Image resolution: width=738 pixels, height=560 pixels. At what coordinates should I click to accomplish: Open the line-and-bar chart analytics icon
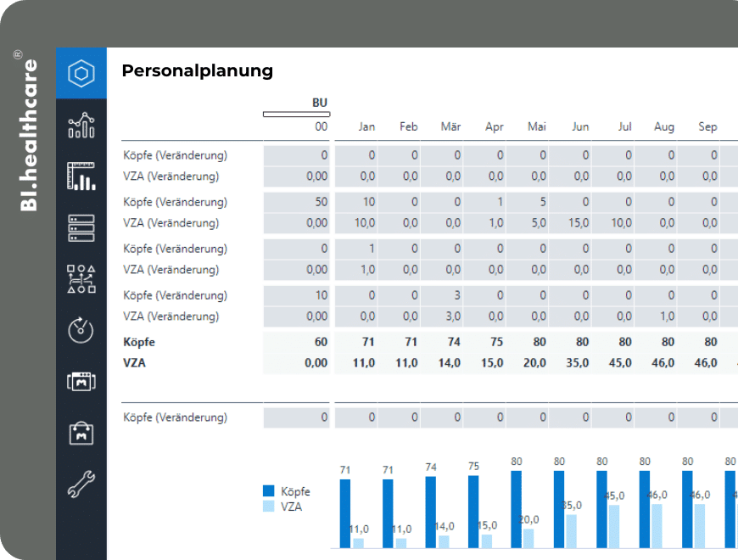pyautogui.click(x=81, y=126)
